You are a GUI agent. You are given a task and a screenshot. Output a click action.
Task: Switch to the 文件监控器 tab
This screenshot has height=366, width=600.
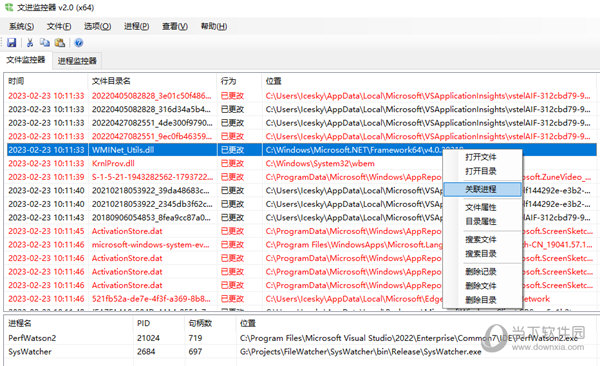coord(26,60)
